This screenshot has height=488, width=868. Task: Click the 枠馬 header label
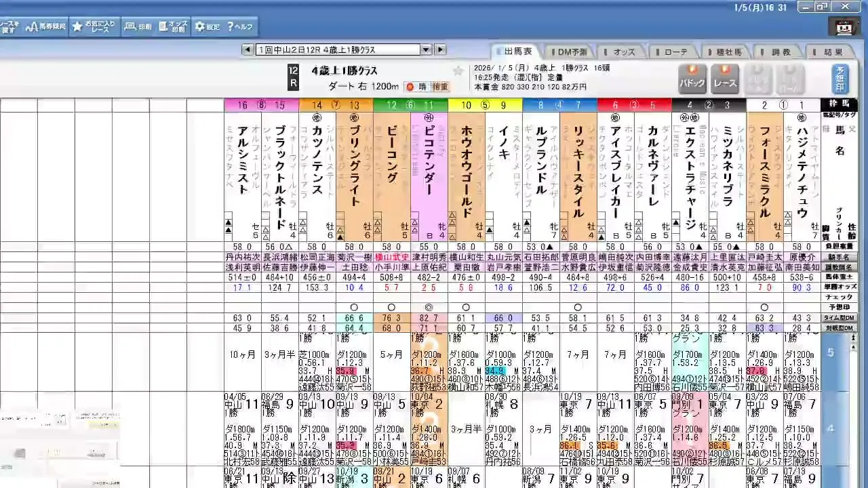point(839,105)
